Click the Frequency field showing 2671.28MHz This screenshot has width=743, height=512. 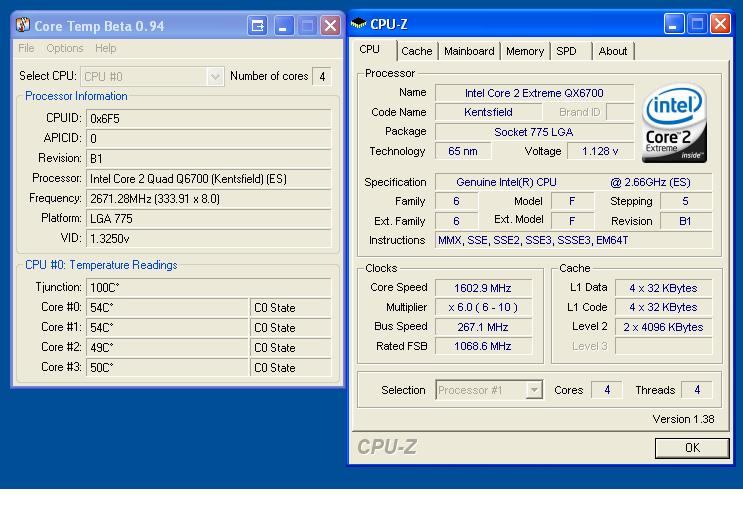click(x=208, y=198)
